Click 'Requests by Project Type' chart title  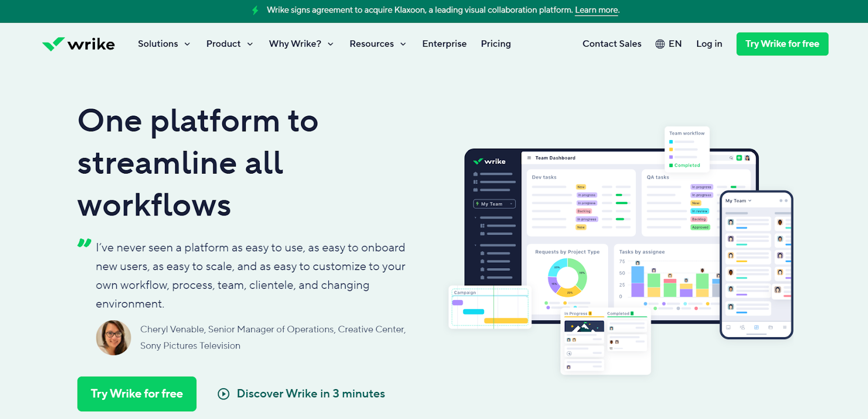[567, 252]
